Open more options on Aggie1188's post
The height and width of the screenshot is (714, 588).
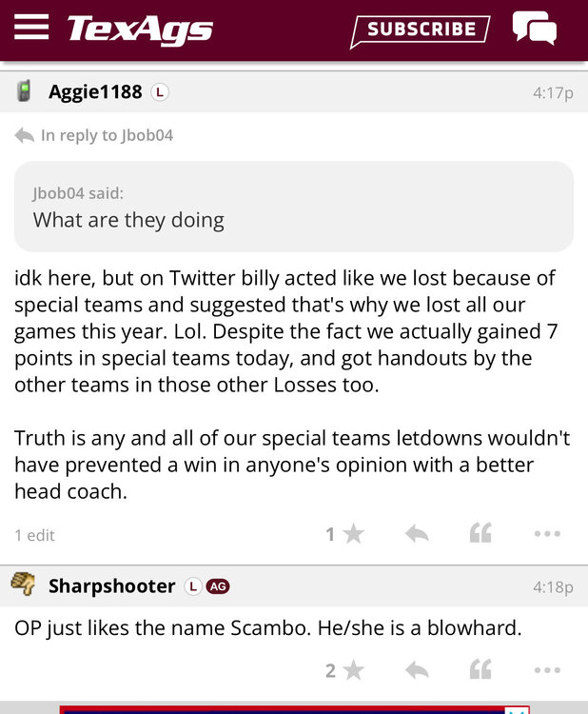(547, 534)
